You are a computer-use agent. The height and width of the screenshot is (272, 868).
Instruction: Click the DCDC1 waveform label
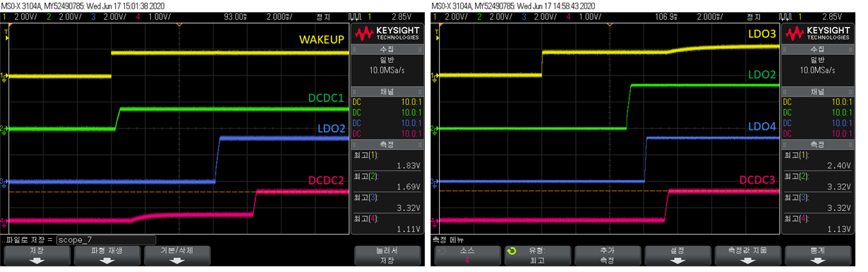pos(326,97)
